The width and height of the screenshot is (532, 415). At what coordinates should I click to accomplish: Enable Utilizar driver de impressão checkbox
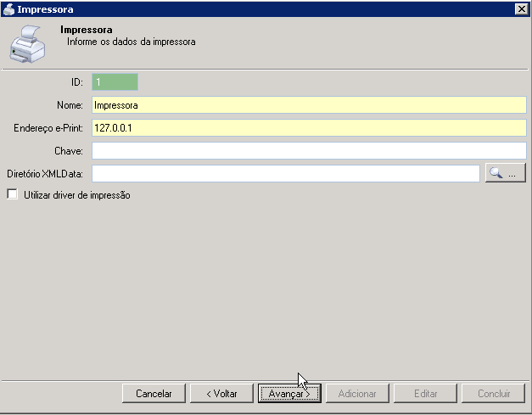(x=12, y=194)
